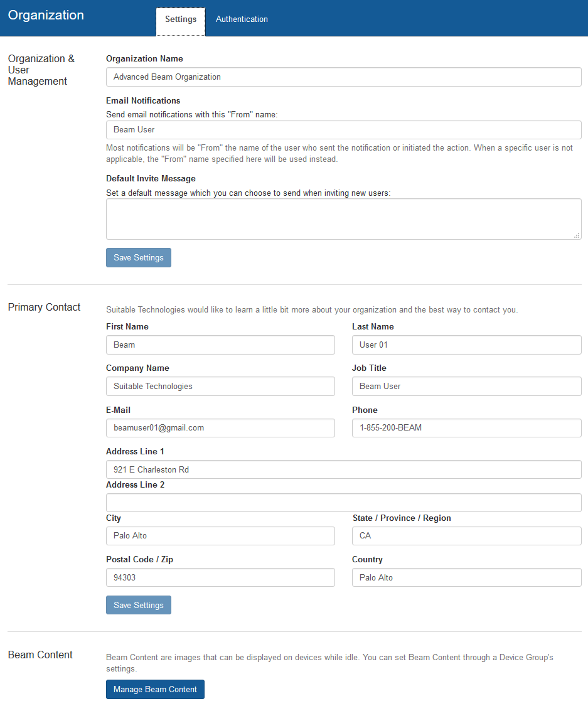Click the State / Province / Region field
The height and width of the screenshot is (706, 588).
(x=466, y=536)
